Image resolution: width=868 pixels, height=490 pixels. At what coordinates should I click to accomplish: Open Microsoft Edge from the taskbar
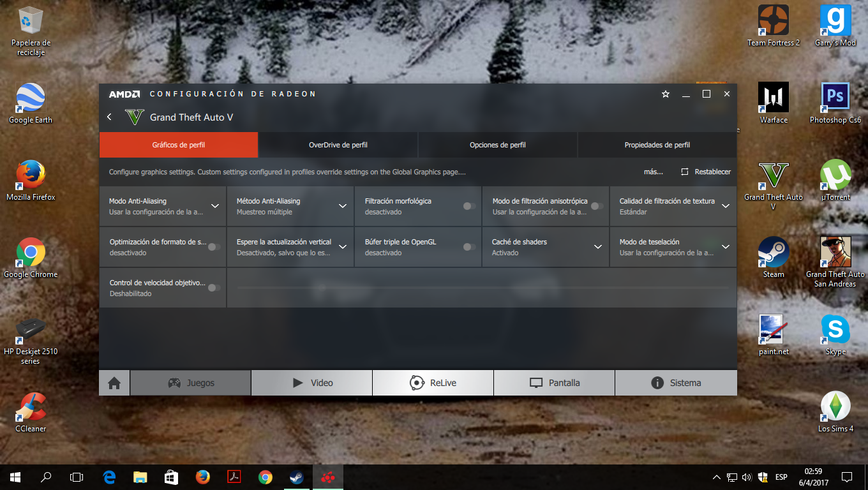point(109,477)
